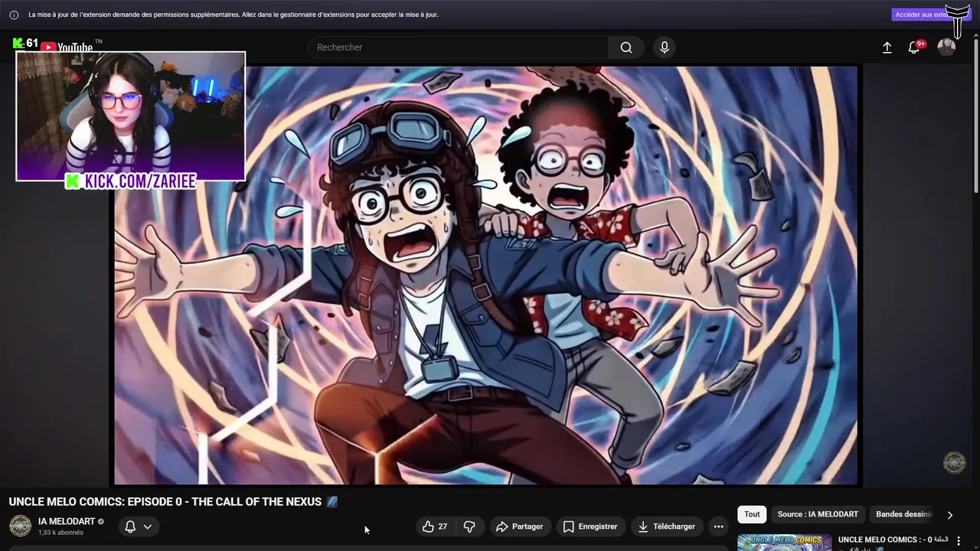Viewport: 980px width, 551px height.
Task: Expand the notification preference chevron
Action: pyautogui.click(x=148, y=527)
